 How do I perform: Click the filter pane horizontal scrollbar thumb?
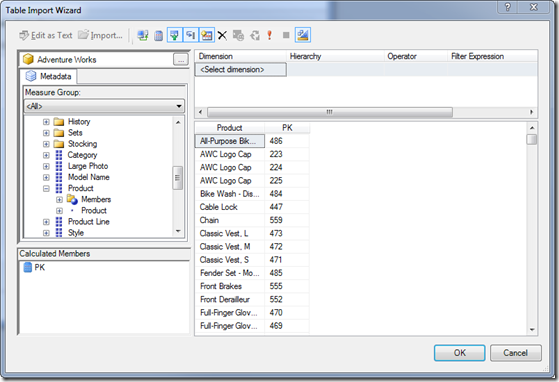(330, 112)
